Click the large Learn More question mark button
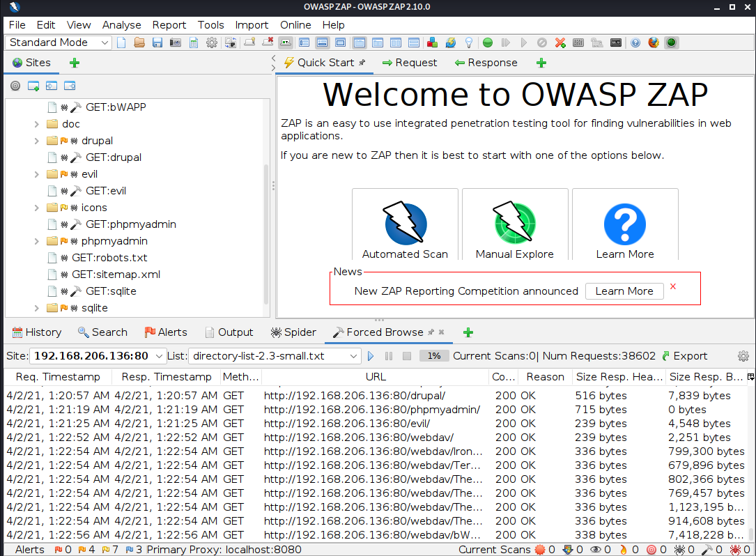The image size is (756, 556). click(x=625, y=224)
